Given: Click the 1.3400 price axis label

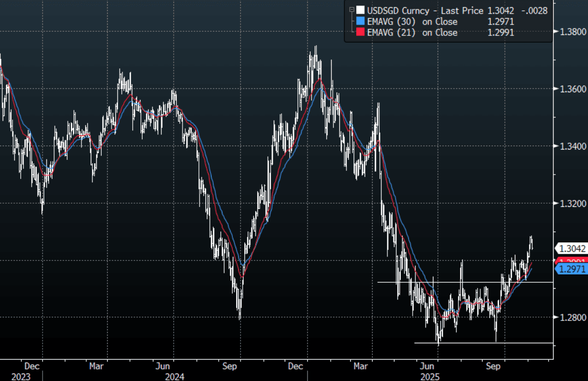Looking at the screenshot, I should (573, 146).
